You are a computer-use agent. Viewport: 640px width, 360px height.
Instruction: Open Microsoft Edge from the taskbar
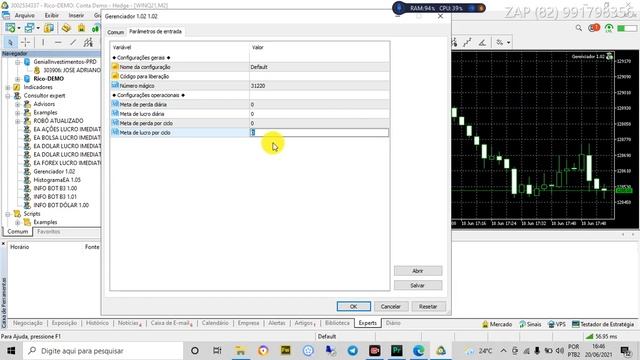(x=419, y=351)
